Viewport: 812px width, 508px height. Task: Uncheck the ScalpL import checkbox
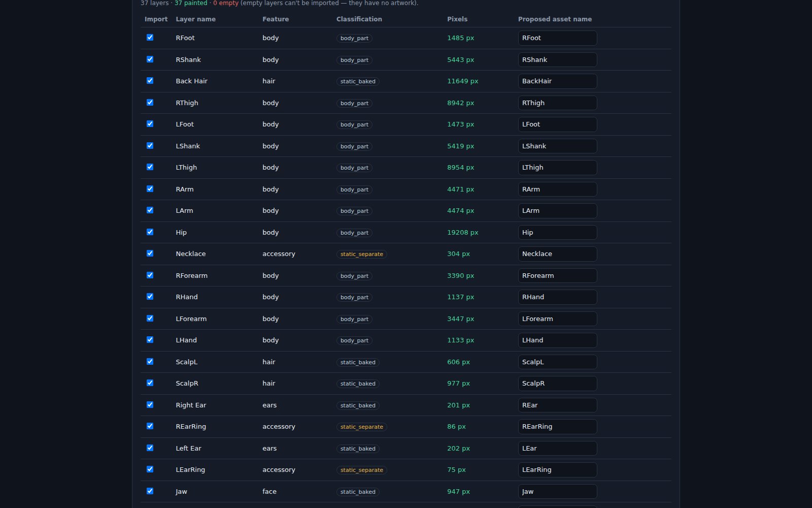pos(150,362)
